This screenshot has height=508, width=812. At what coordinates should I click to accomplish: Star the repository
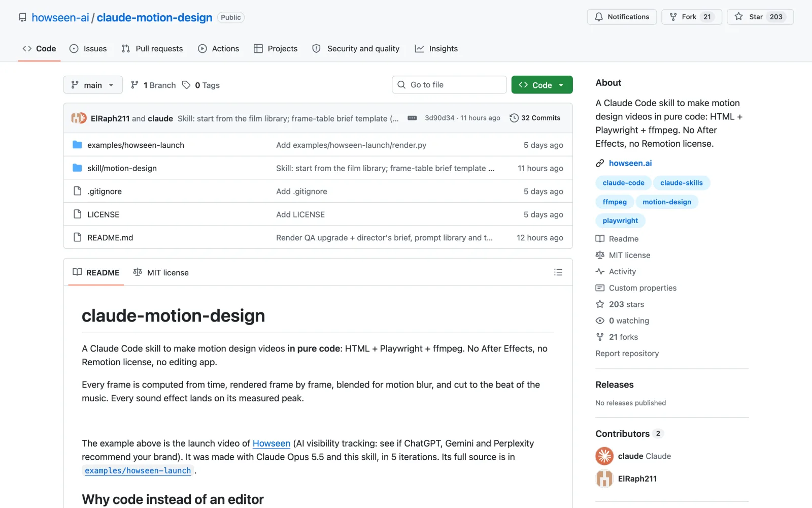(x=760, y=17)
